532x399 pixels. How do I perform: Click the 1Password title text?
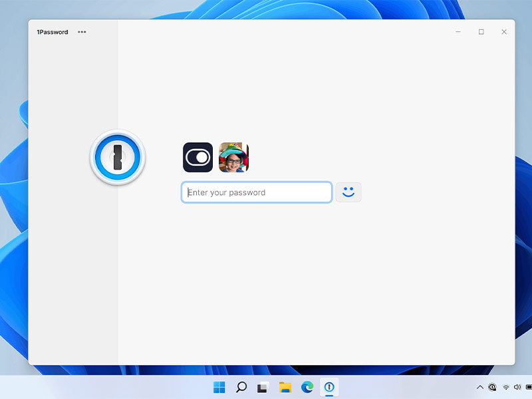53,32
